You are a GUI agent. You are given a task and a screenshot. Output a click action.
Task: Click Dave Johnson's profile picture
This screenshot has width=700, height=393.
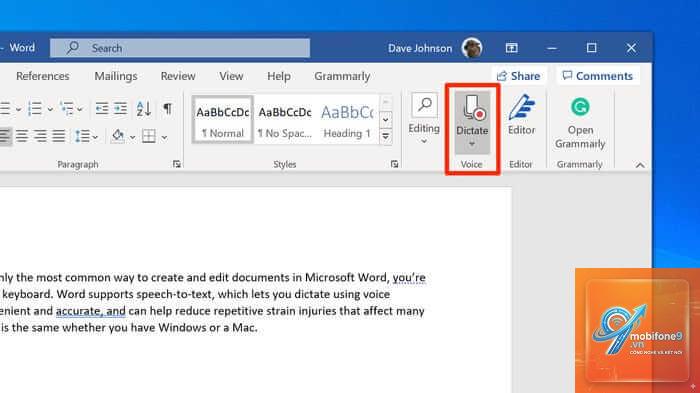(x=472, y=48)
